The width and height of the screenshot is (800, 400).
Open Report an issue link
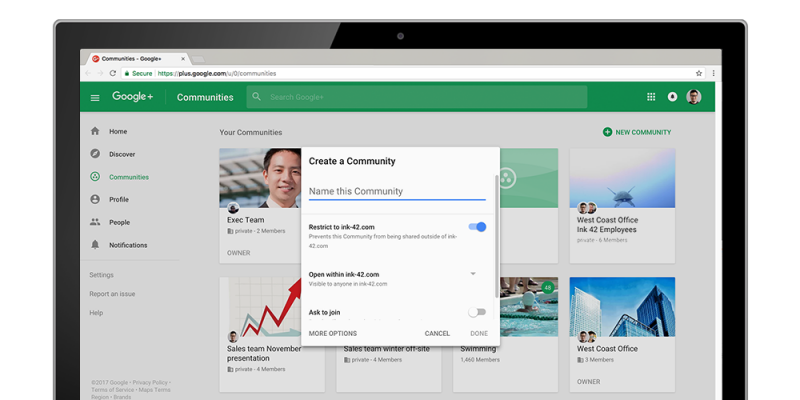112,294
